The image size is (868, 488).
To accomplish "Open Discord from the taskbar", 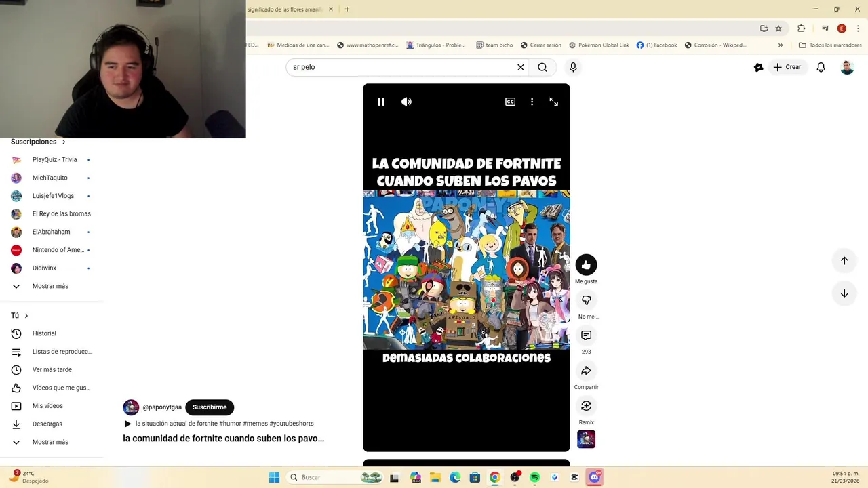I will 595,477.
